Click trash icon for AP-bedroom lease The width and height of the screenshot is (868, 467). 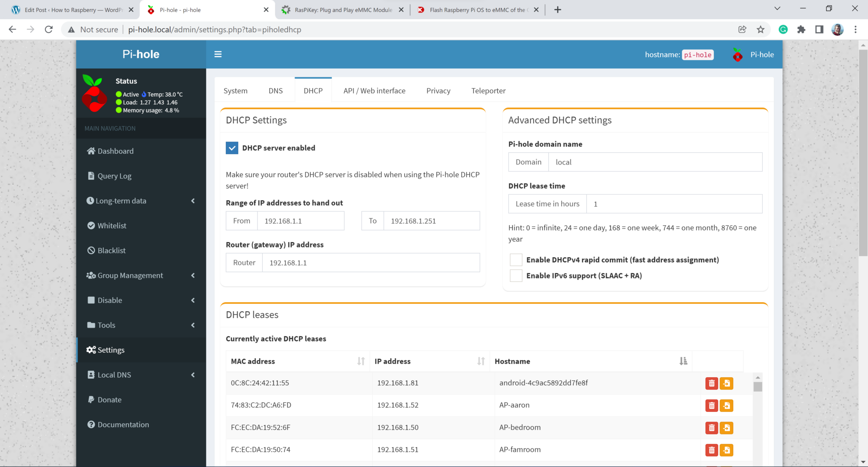tap(711, 428)
